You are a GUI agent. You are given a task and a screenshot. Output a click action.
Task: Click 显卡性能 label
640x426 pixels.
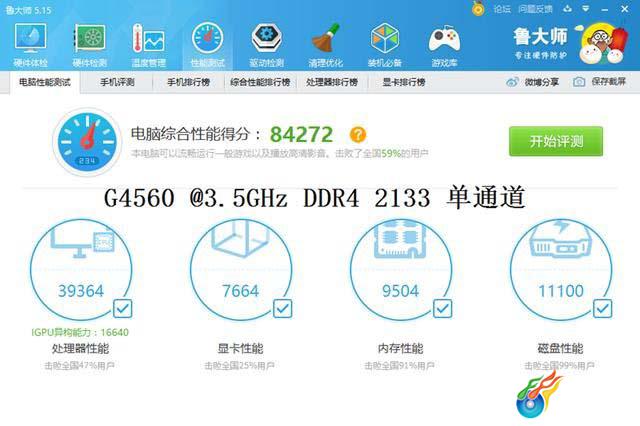[240, 348]
